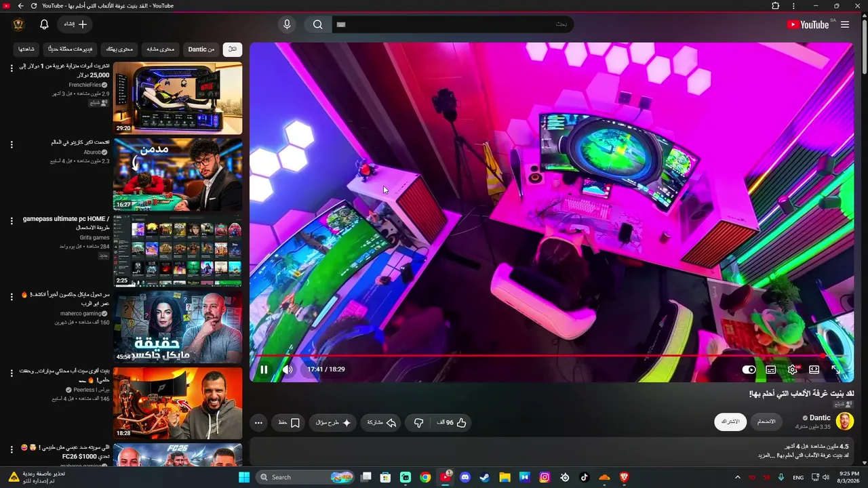The image size is (868, 488).
Task: Open the FrenchieFries 29:20 video thumbnail
Action: click(178, 98)
